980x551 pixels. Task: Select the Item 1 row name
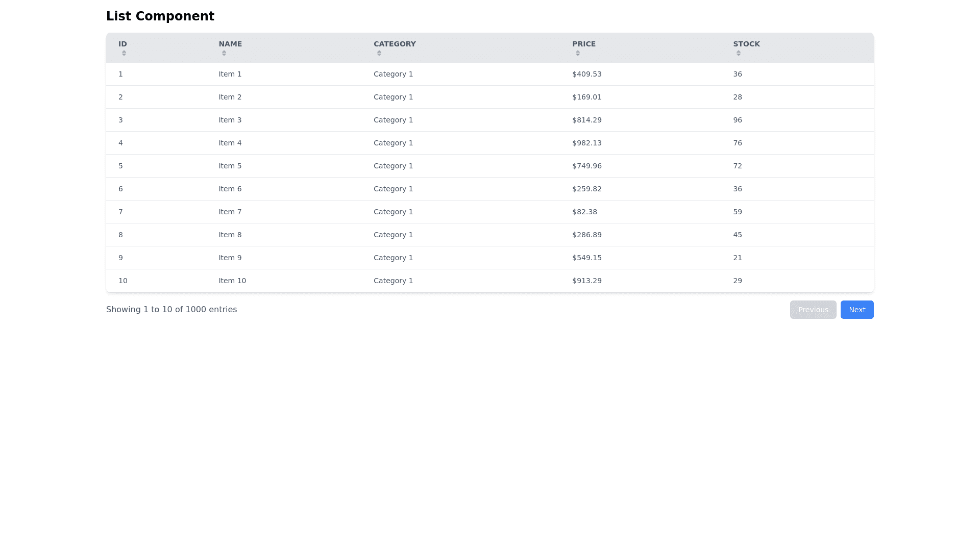pyautogui.click(x=230, y=74)
